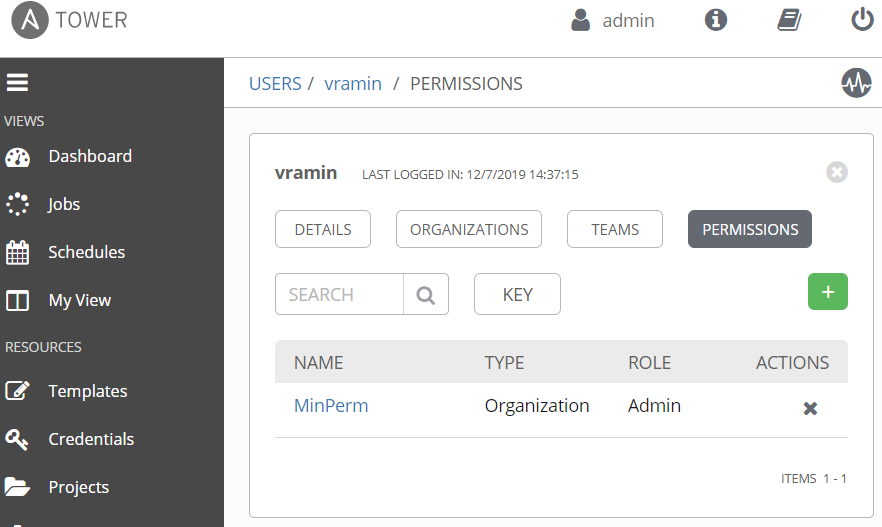
Task: Click the About info icon
Action: (x=716, y=20)
